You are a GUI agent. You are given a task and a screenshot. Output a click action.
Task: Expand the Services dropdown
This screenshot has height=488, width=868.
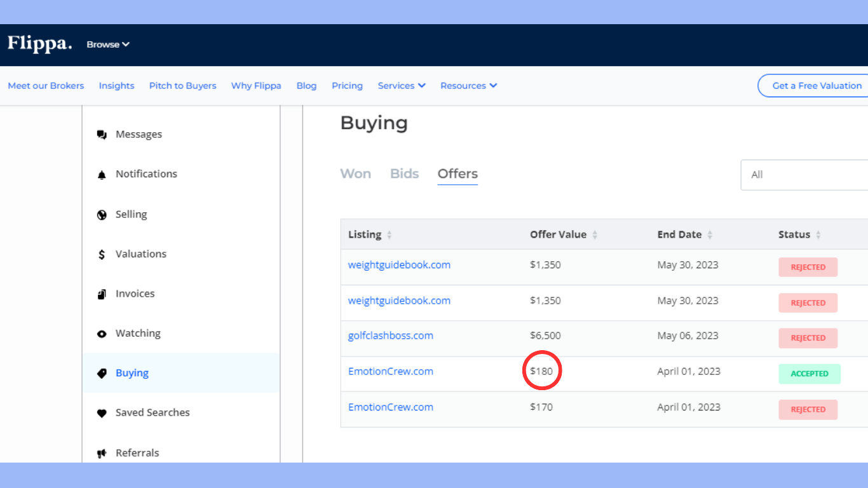(x=401, y=85)
